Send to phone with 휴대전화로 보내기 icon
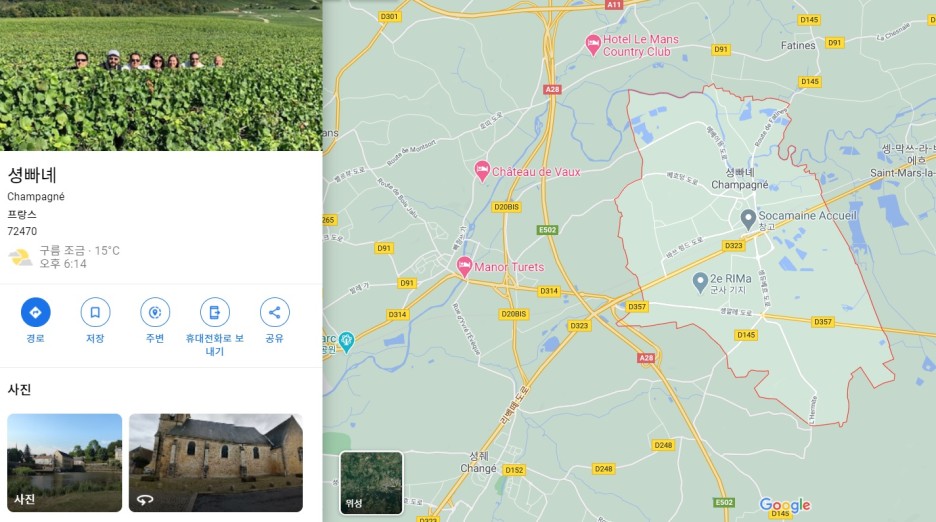 [x=215, y=312]
